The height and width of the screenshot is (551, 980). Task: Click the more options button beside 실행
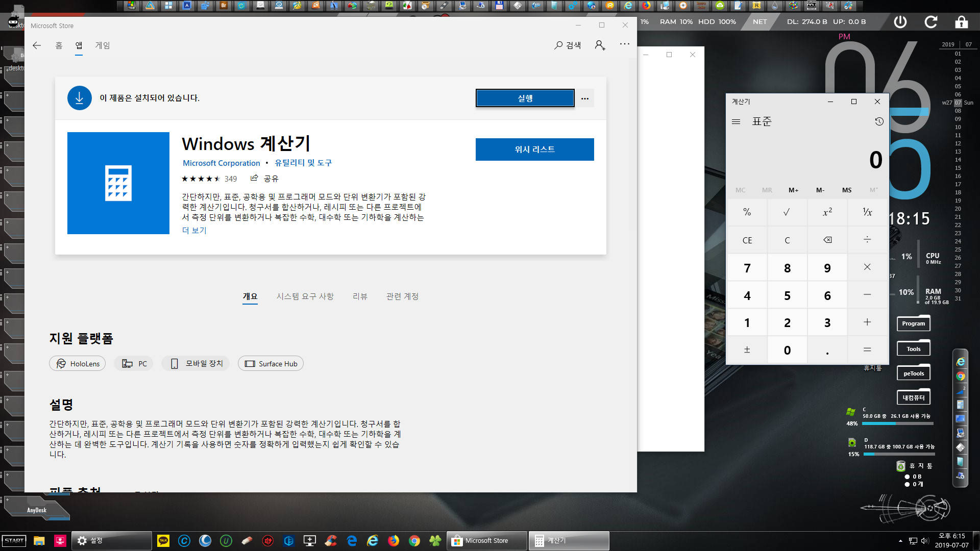tap(585, 98)
